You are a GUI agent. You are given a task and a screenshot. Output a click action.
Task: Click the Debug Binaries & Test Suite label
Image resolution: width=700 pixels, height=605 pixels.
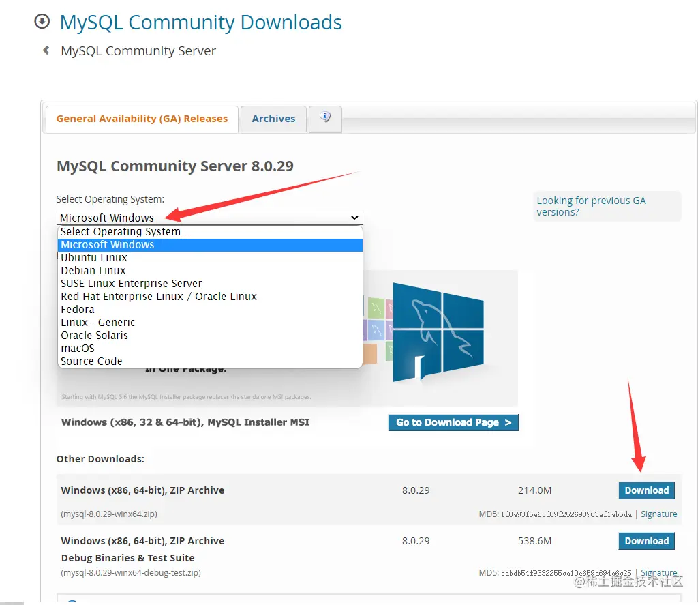(x=127, y=558)
